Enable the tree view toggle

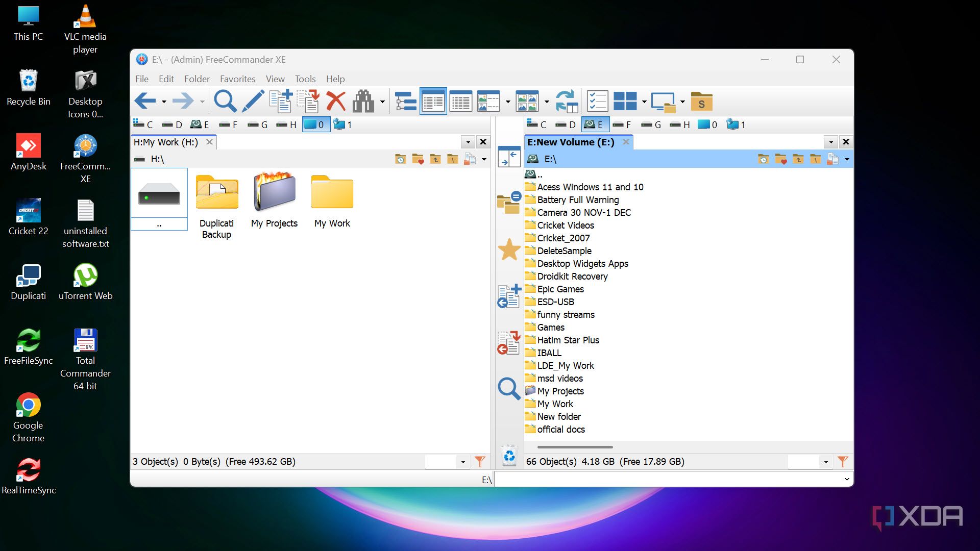[x=405, y=101]
